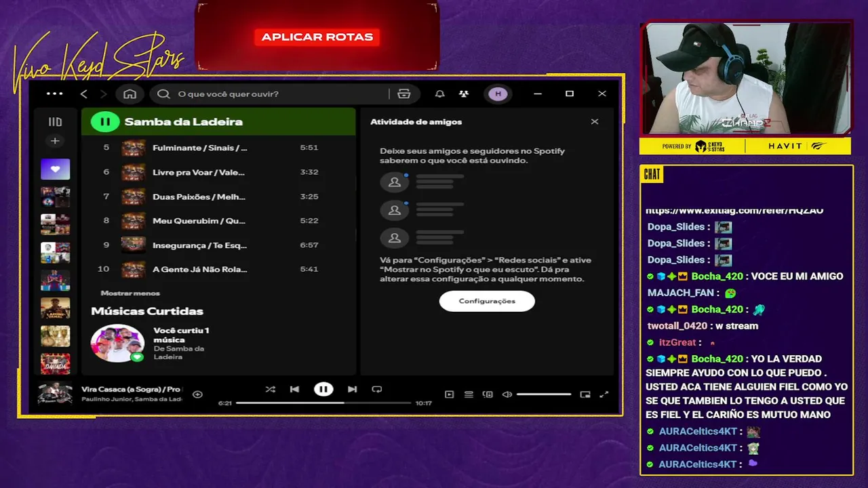The height and width of the screenshot is (488, 868).
Task: Enter full screen player mode
Action: click(x=604, y=394)
